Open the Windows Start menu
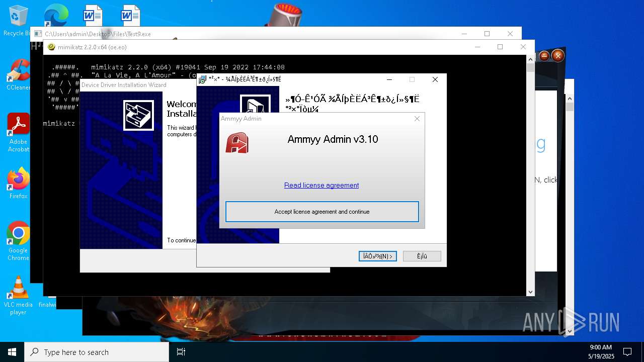Viewport: 644px width, 362px height. (12, 352)
